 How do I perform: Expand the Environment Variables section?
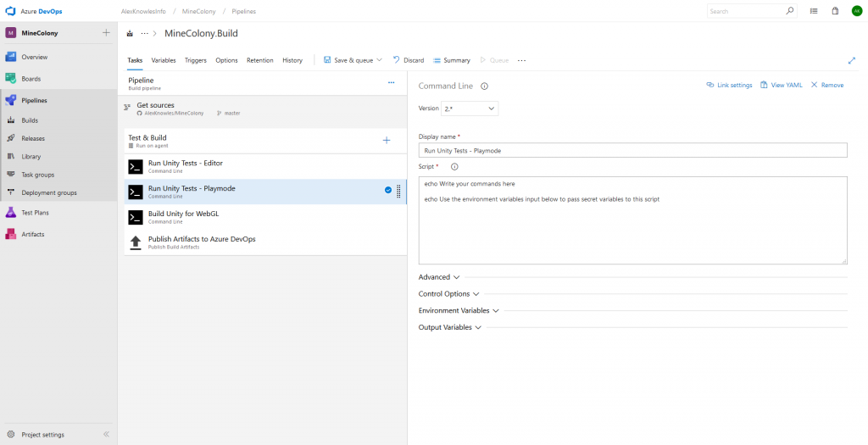pos(459,311)
